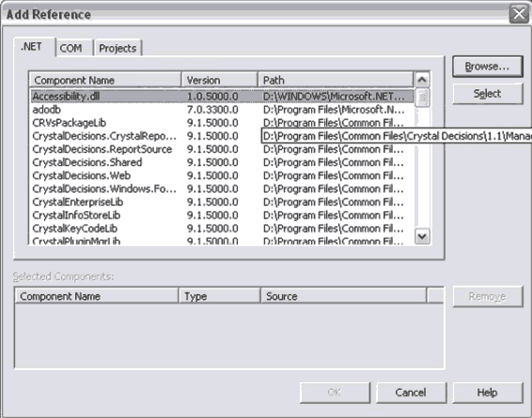This screenshot has height=418, width=532.
Task: Click the version cell of CrystalDecisions.Web
Action: 212,176
